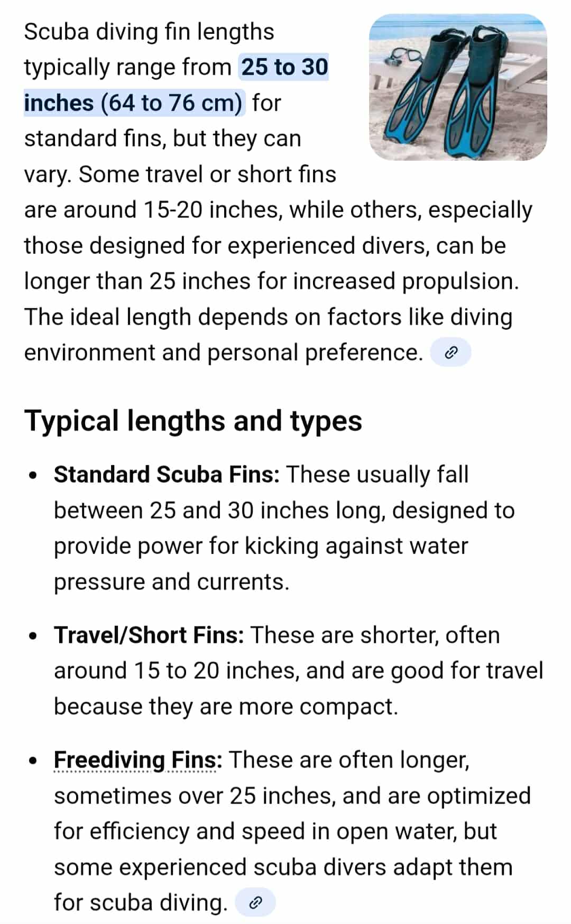
Task: Click the line "some experienced scuba divers adapt them"
Action: click(x=283, y=867)
